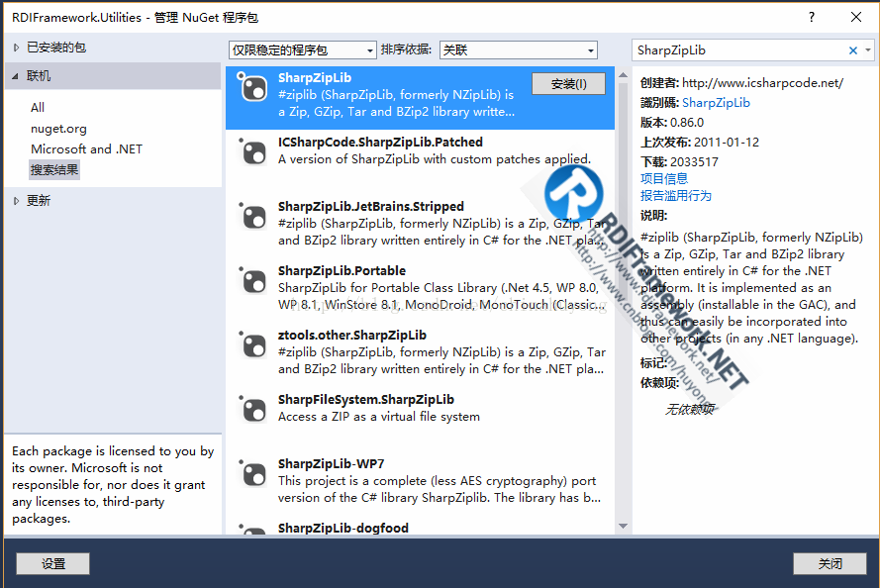Image resolution: width=880 pixels, height=588 pixels.
Task: Click the ztools.other.SharpZipLib package icon
Action: point(252,344)
